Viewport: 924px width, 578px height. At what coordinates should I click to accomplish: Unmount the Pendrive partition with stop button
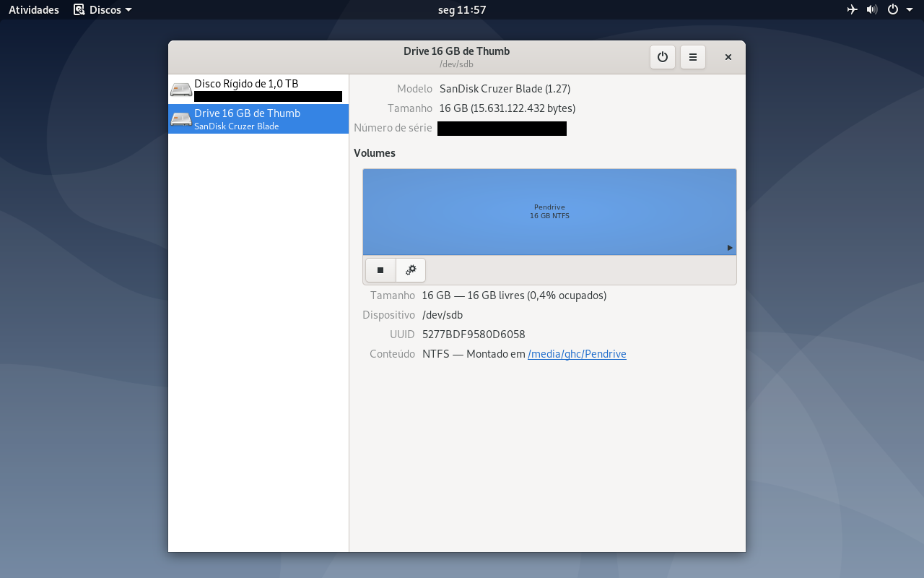(x=380, y=270)
